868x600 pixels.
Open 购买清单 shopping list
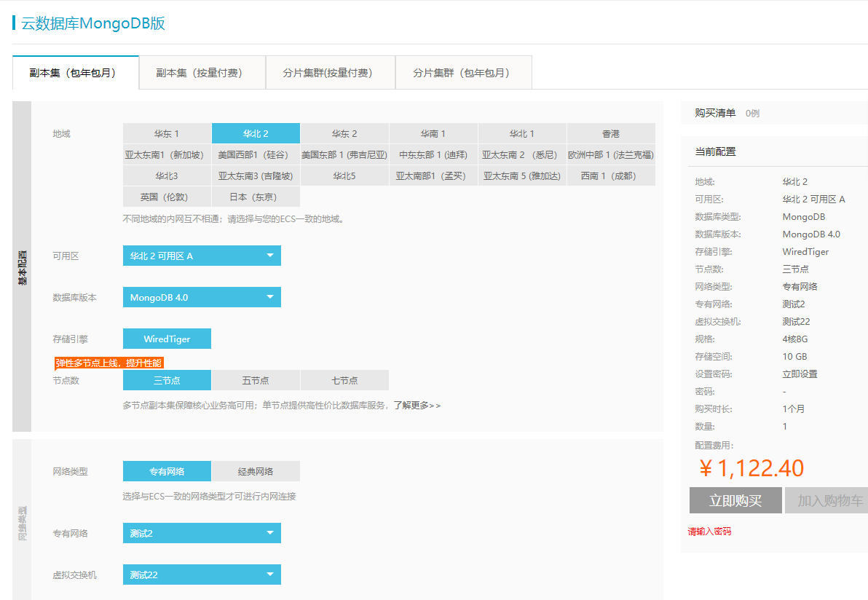[715, 113]
